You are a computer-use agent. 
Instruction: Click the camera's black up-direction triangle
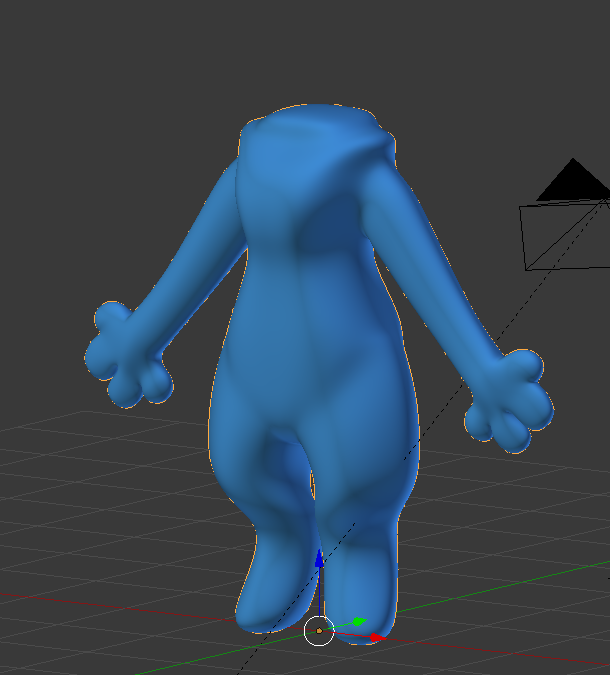click(x=573, y=180)
